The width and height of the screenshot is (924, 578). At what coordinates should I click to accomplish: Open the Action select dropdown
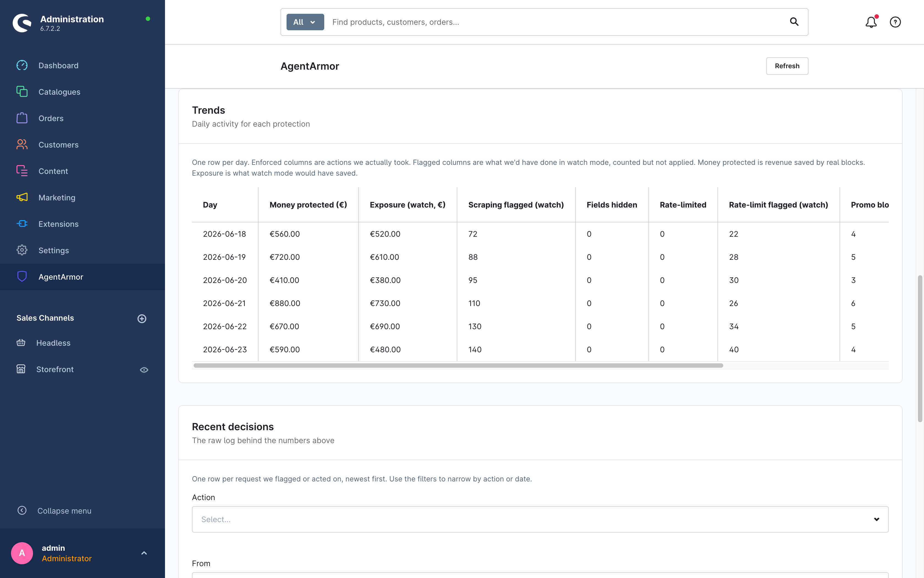pyautogui.click(x=540, y=519)
